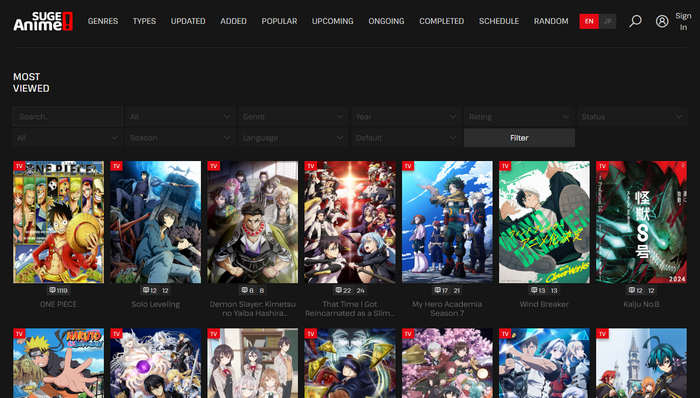Click the TV badge on the Wind Breaker poster
Viewport: 700px width, 398px height.
click(505, 166)
